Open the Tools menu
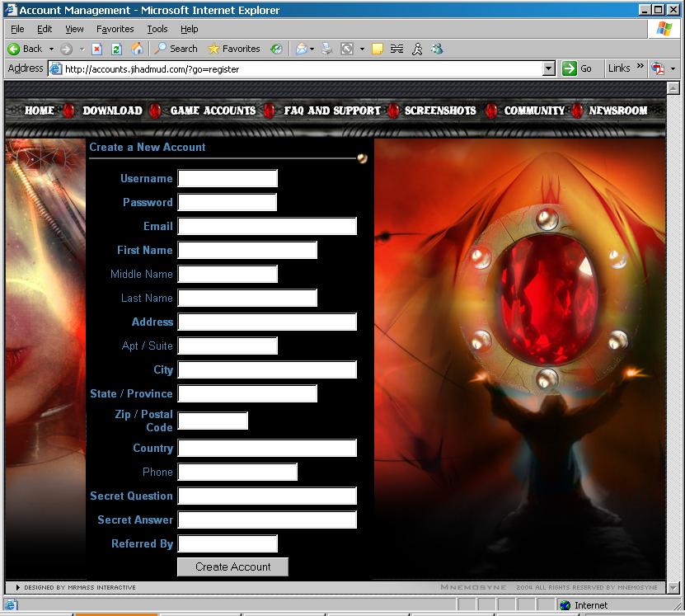 pos(157,29)
